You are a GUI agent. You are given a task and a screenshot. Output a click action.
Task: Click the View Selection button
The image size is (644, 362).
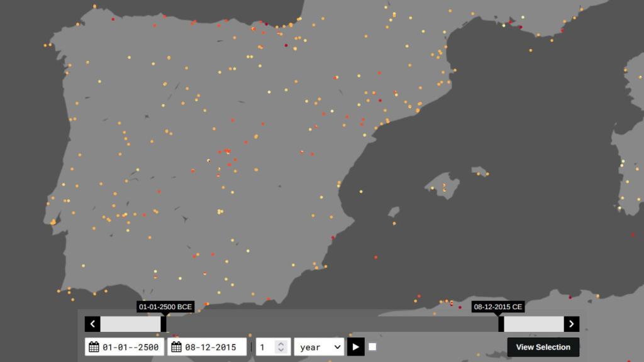[x=542, y=347]
